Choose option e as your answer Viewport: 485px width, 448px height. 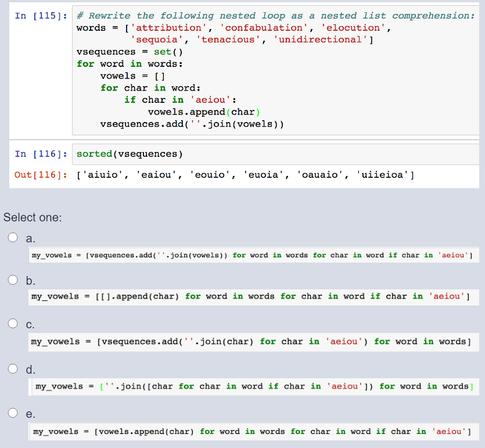coord(12,413)
